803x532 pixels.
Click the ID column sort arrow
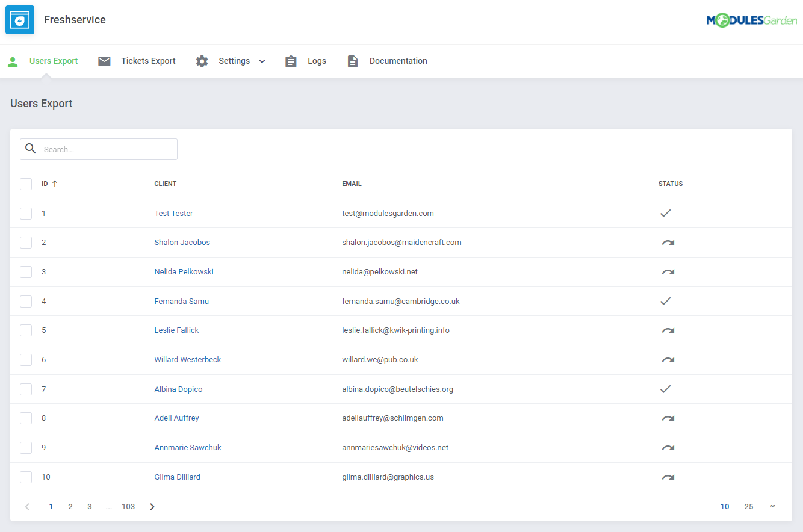click(55, 184)
